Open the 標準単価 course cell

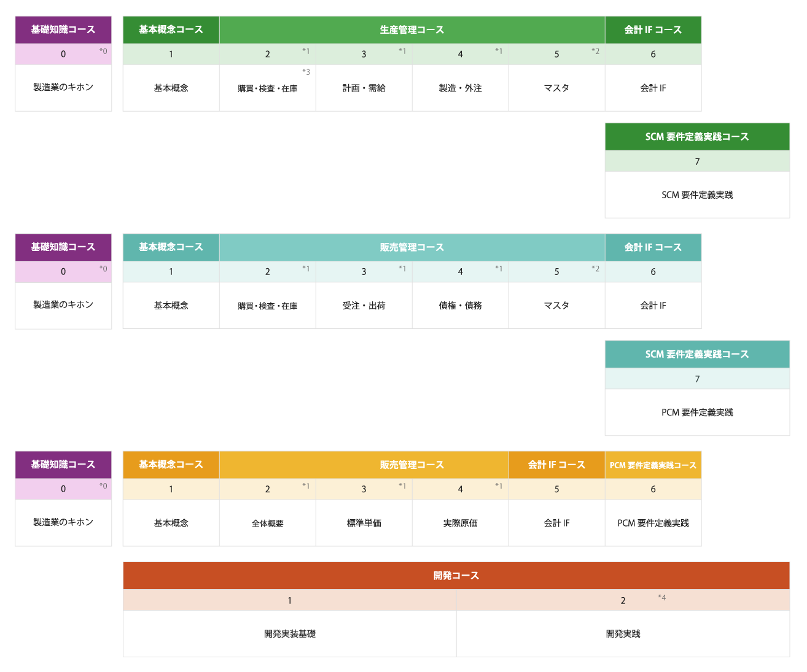(x=364, y=523)
